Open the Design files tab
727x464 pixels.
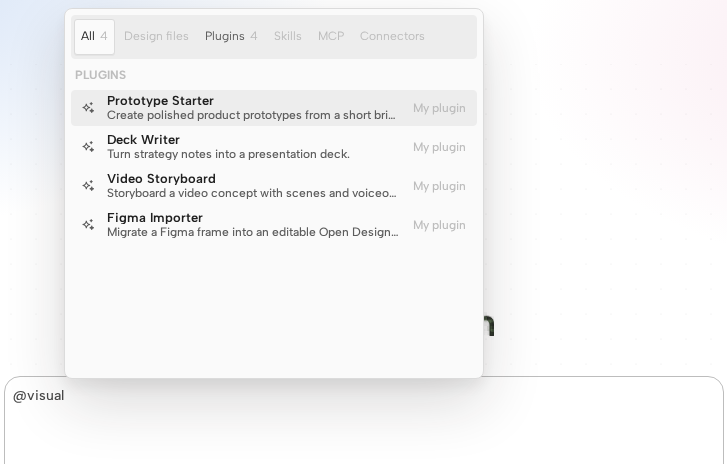click(156, 36)
